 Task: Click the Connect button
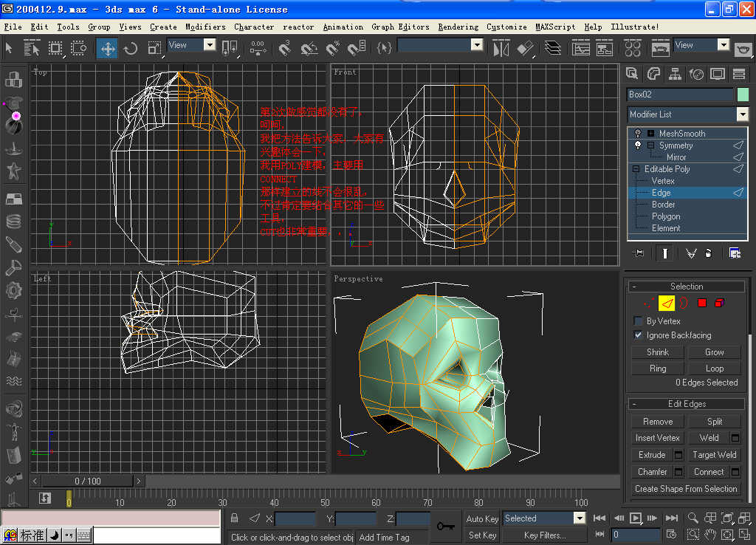click(708, 472)
